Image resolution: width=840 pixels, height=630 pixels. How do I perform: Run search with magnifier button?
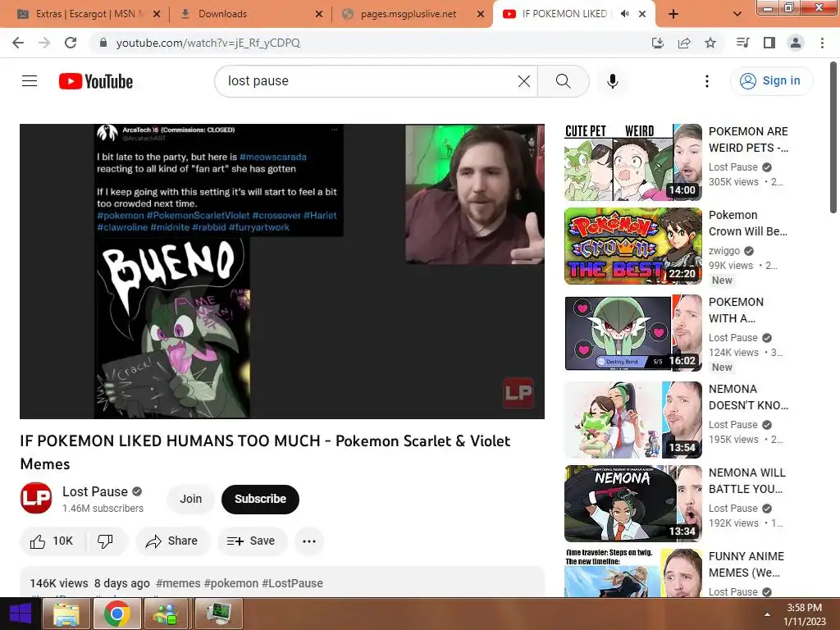point(563,81)
